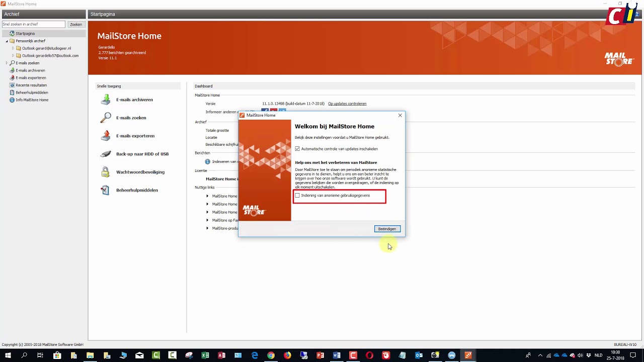The image size is (644, 362).
Task: Expand Outlook gerardello57@outlook.com folder arrow
Action: click(13, 56)
